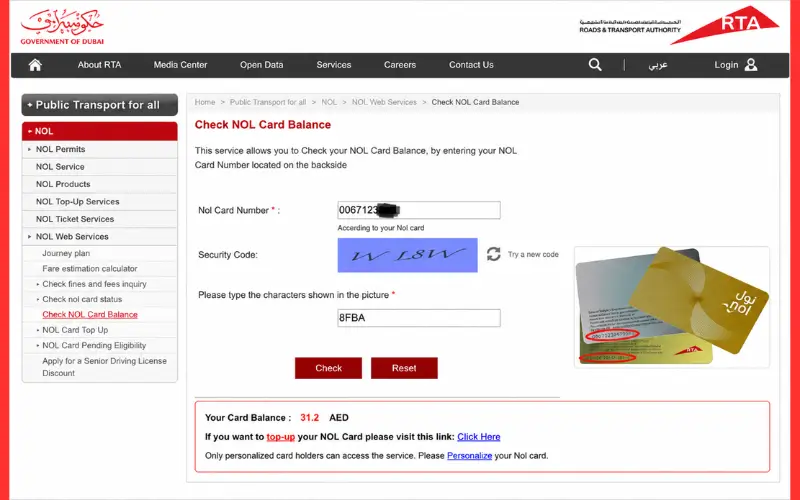Expand NOL Card Top Up item
Screen dimensions: 800x500
pyautogui.click(x=75, y=330)
